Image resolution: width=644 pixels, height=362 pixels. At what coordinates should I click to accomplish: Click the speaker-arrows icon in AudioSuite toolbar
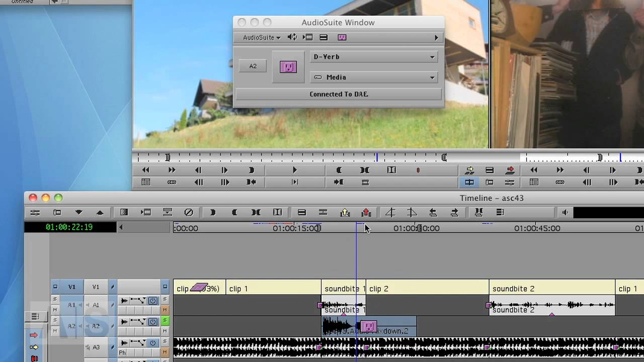(292, 37)
